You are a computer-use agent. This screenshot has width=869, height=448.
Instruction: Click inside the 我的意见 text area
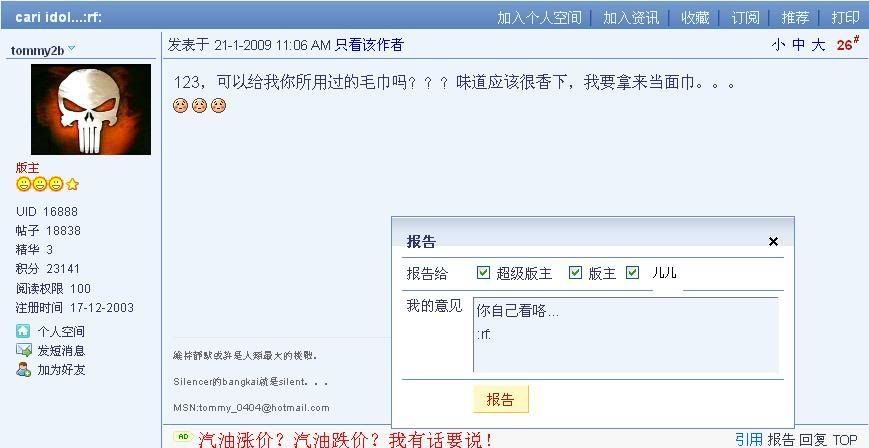pos(626,335)
